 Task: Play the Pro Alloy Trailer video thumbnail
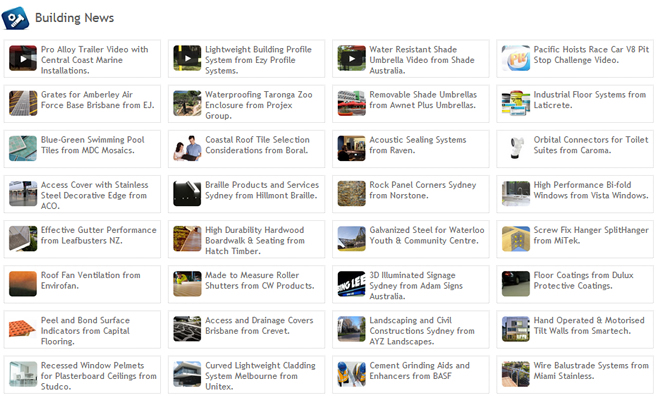pos(23,58)
